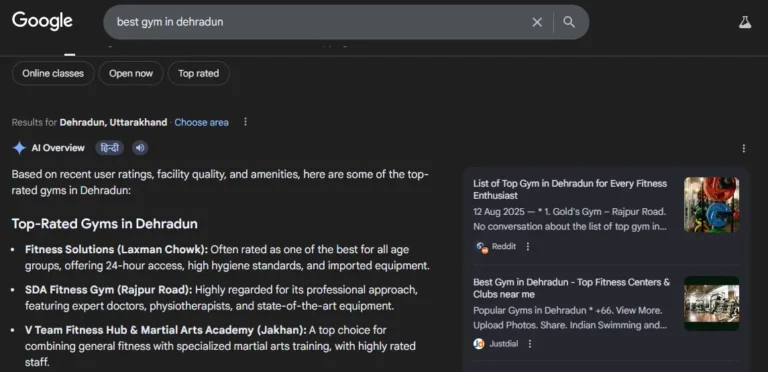Click 'Dehradun, Uttarakhand' location text
The height and width of the screenshot is (372, 768).
(x=113, y=122)
